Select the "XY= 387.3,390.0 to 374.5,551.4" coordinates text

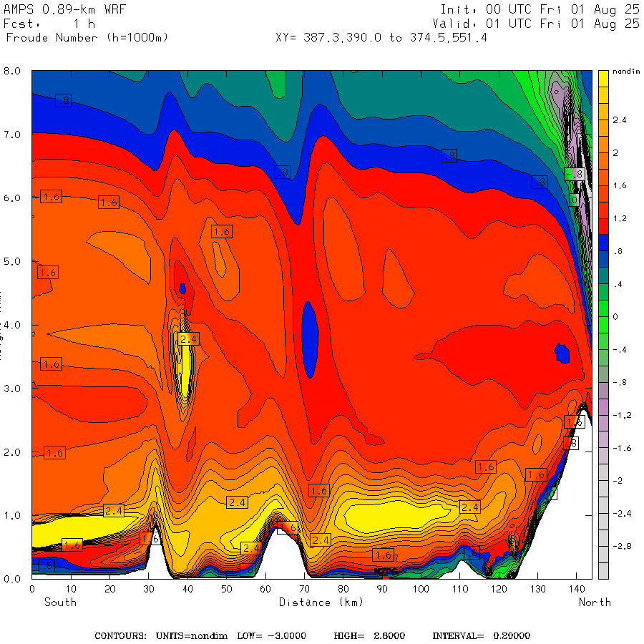point(381,38)
